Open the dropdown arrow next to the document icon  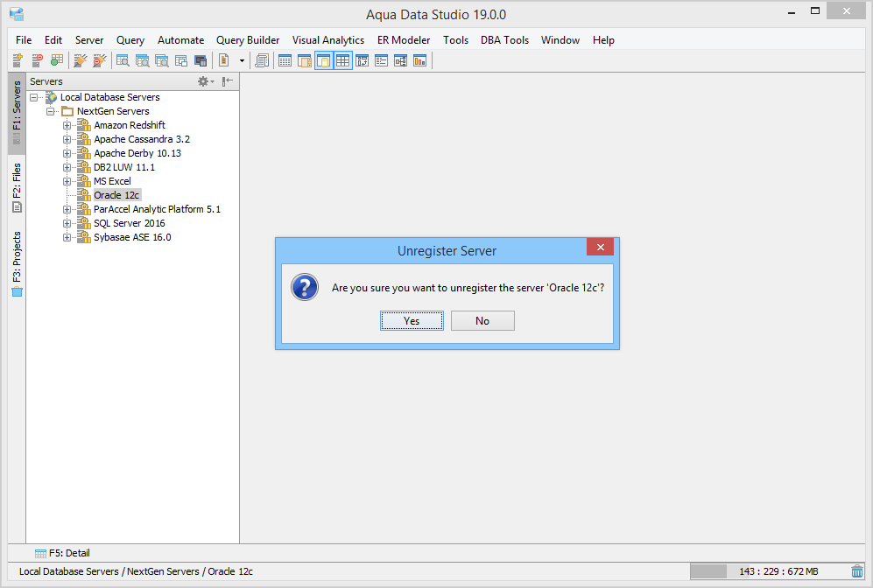242,60
